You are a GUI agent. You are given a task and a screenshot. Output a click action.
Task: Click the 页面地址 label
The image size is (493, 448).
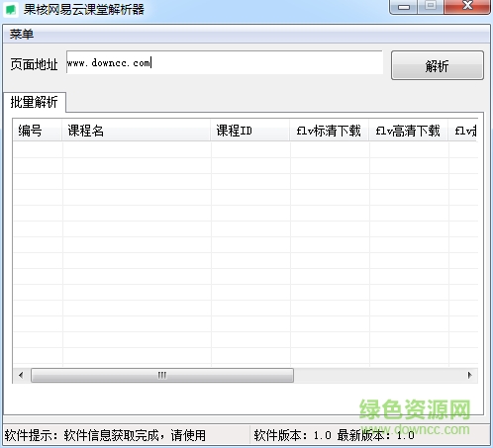coord(34,64)
